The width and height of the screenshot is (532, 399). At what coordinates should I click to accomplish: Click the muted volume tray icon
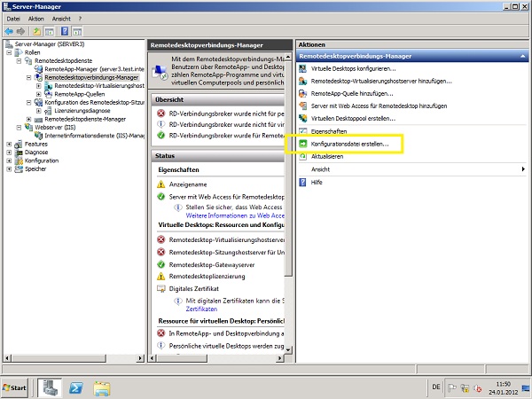click(477, 387)
